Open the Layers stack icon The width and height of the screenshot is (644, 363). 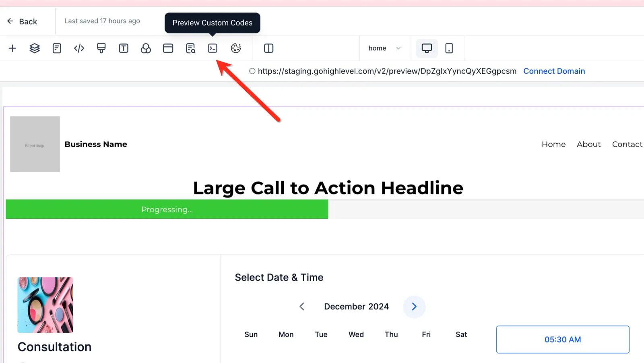tap(35, 48)
